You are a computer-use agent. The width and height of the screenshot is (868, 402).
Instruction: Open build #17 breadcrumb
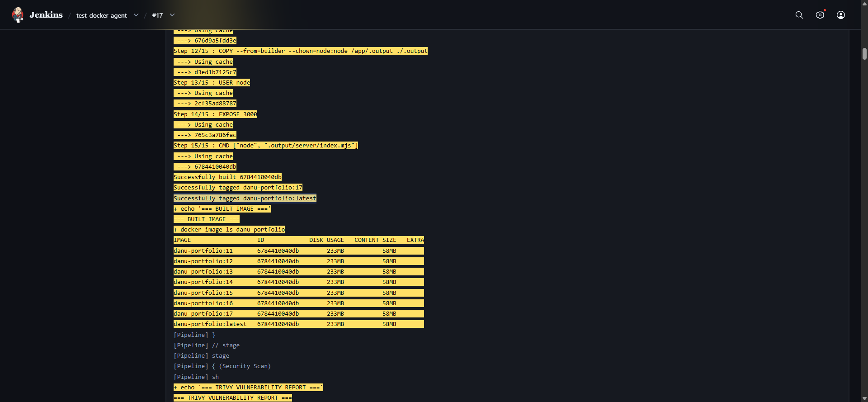point(157,15)
